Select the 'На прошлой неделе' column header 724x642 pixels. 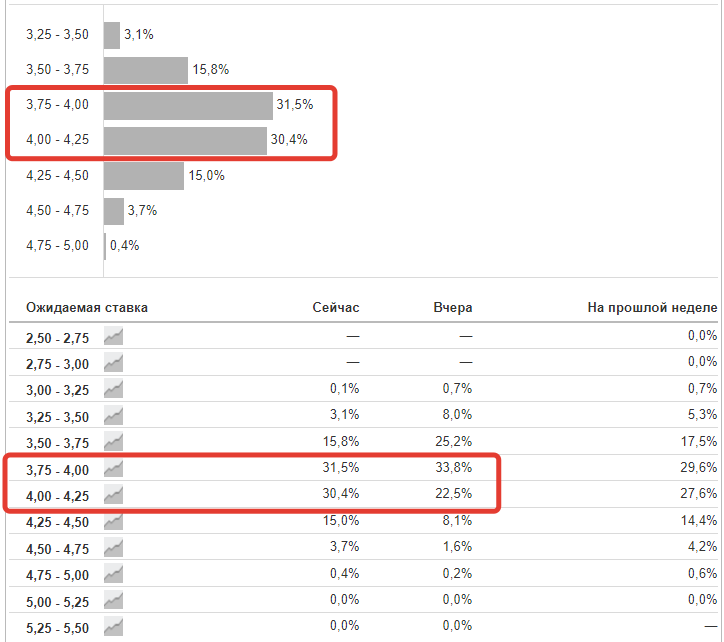652,307
